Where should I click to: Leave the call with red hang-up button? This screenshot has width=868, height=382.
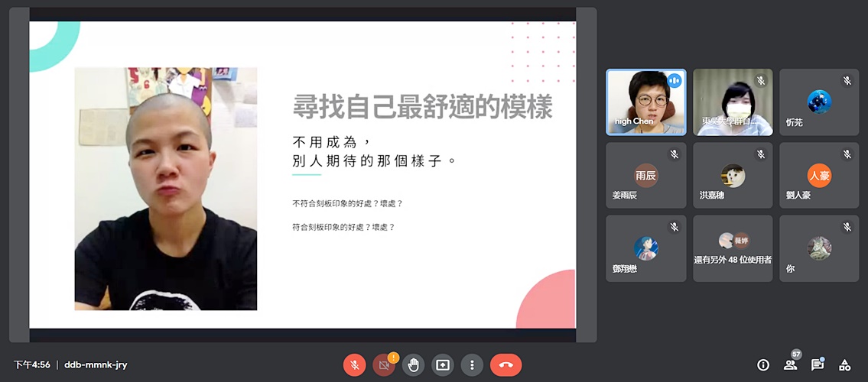(x=506, y=365)
